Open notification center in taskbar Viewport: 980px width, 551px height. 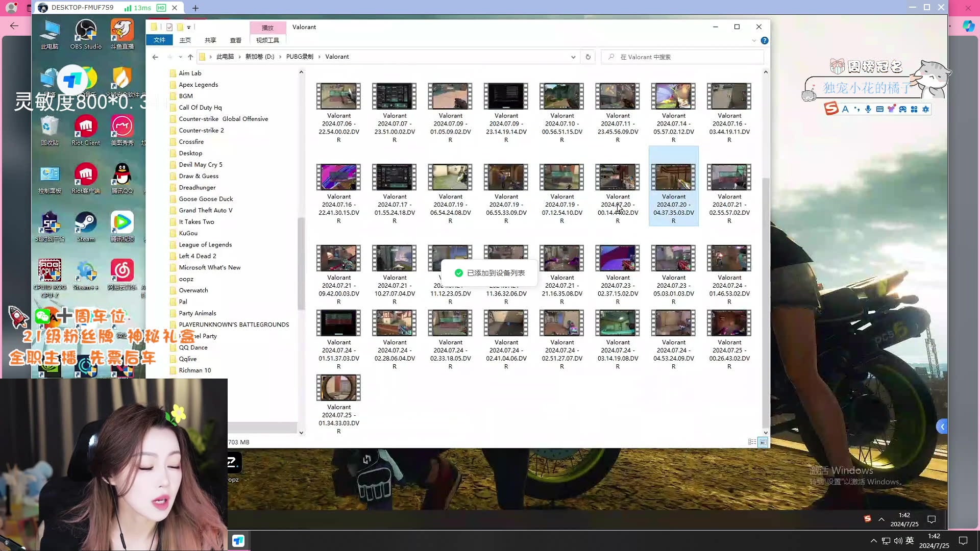coord(963,541)
